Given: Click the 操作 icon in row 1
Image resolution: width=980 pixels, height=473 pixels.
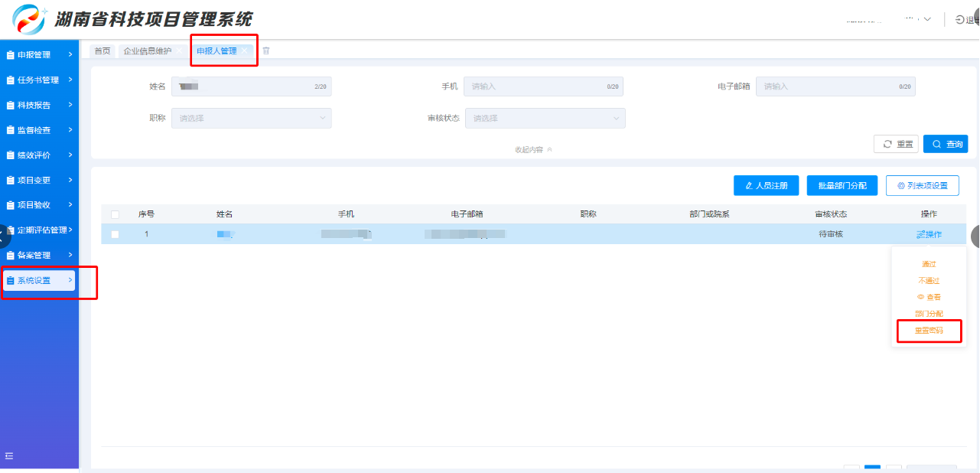Looking at the screenshot, I should click(921, 234).
